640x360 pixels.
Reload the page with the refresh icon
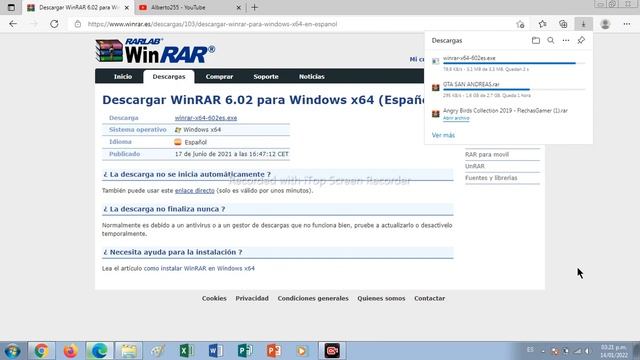point(54,24)
